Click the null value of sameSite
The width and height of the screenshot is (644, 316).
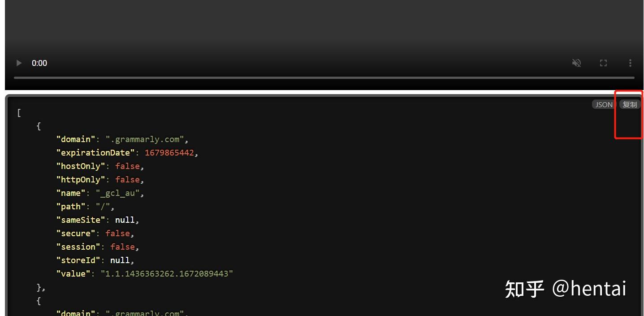[x=125, y=220]
